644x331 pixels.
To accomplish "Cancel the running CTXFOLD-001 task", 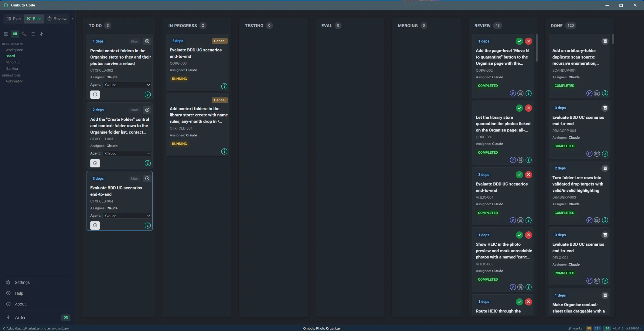I will pos(220,100).
